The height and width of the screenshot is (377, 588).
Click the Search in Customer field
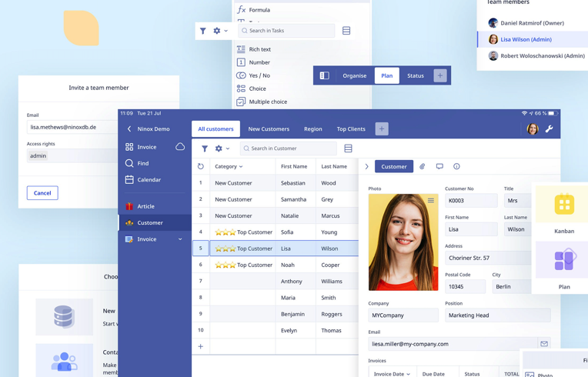[289, 148]
